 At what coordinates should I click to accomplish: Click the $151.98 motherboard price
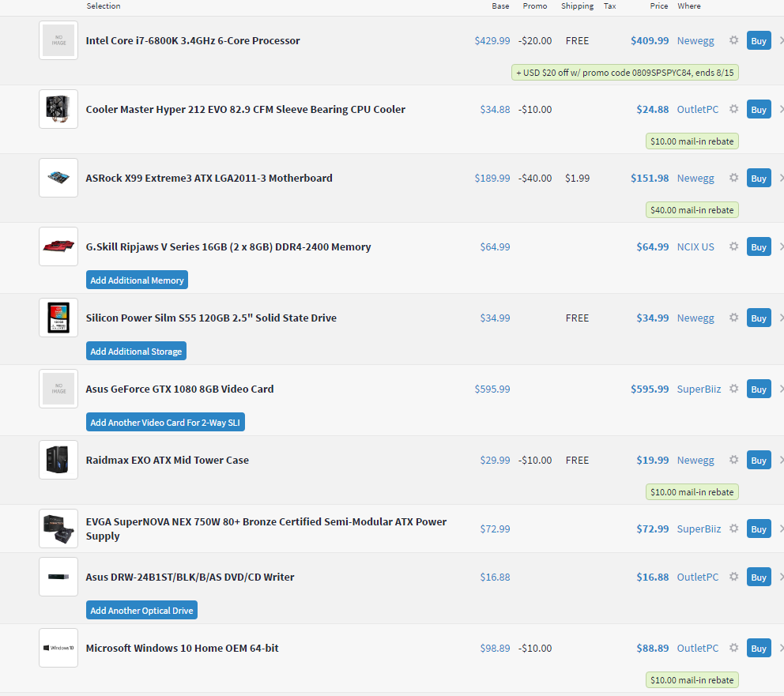coord(650,178)
